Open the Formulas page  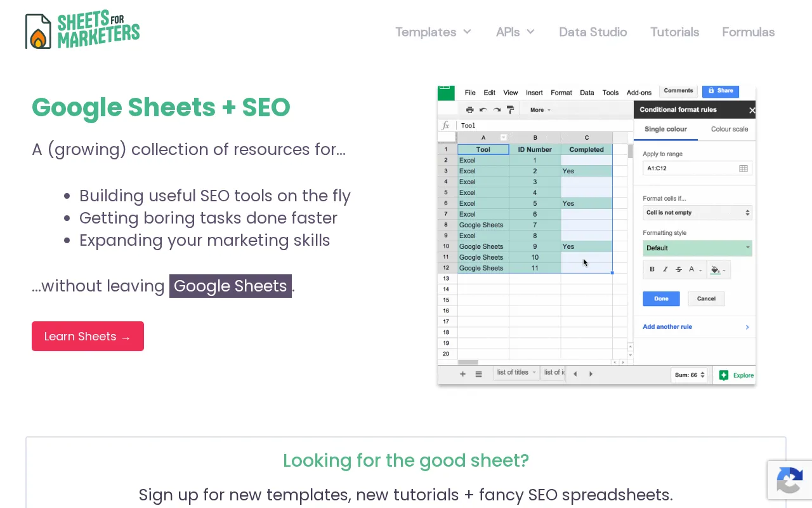tap(748, 32)
